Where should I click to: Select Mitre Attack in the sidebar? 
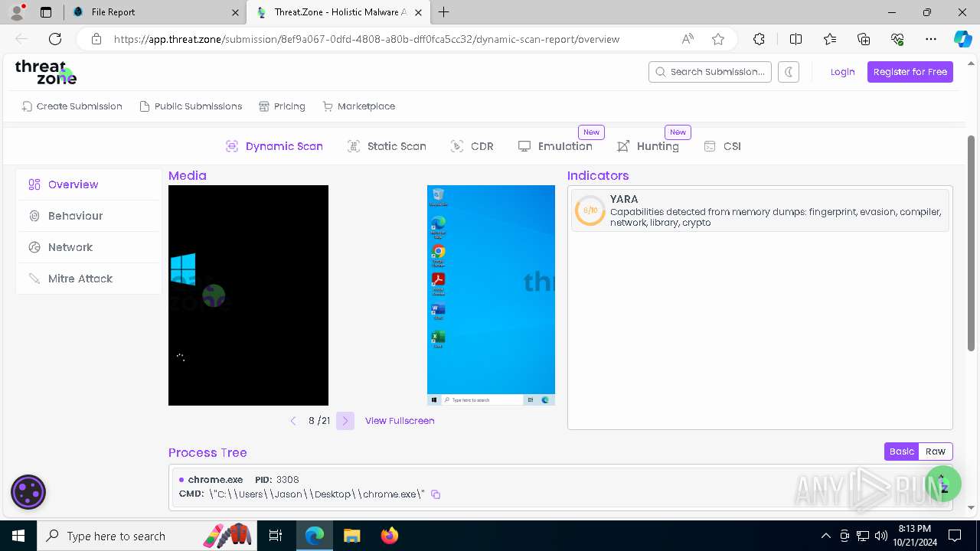[89, 279]
